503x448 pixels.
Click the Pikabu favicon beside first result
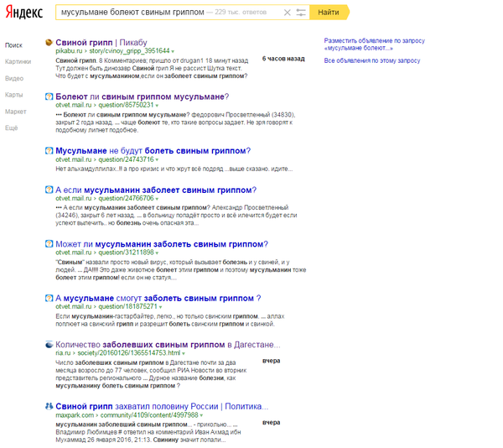(49, 41)
